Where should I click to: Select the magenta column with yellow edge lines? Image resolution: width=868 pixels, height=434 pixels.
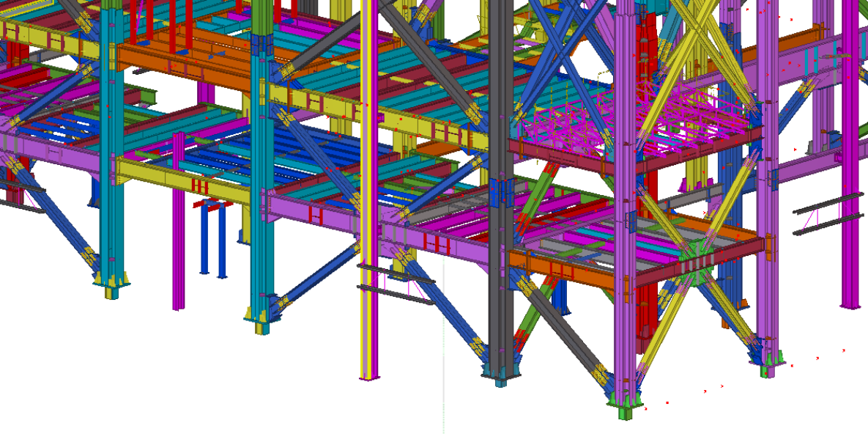click(368, 188)
